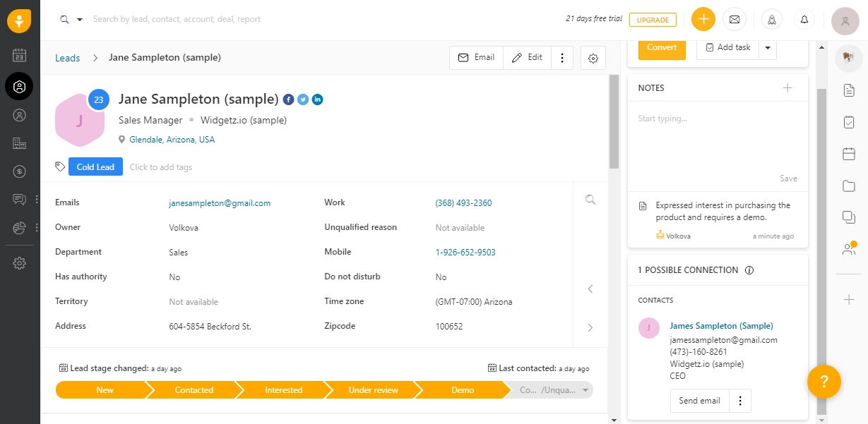This screenshot has height=424, width=868.
Task: Open the notifications bell
Action: [804, 19]
